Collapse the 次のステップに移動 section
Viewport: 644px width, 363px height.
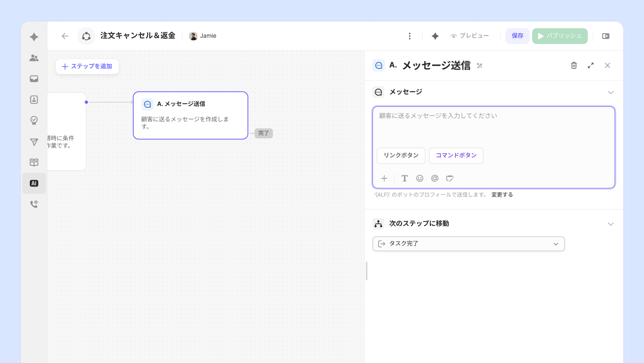point(611,224)
